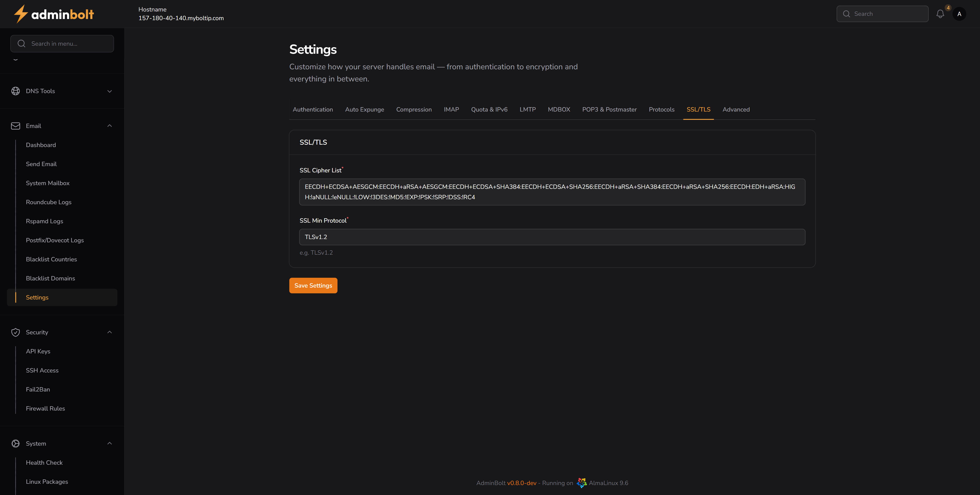Open the notifications bell

click(940, 14)
